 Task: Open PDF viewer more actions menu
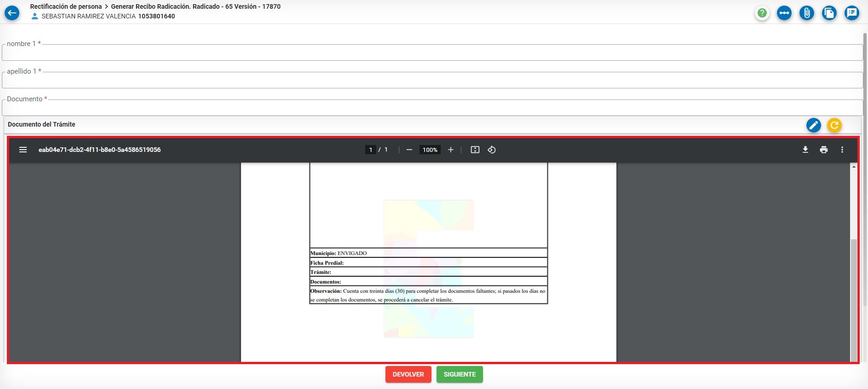coord(842,150)
